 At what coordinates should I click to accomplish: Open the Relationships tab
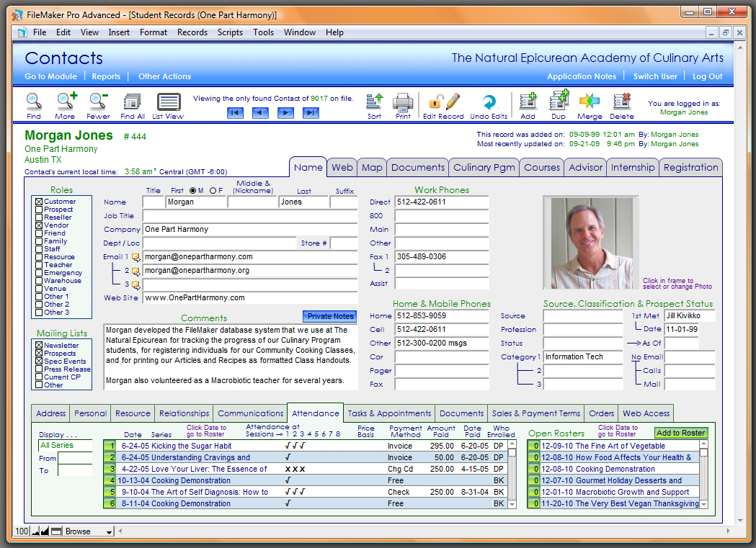point(184,413)
